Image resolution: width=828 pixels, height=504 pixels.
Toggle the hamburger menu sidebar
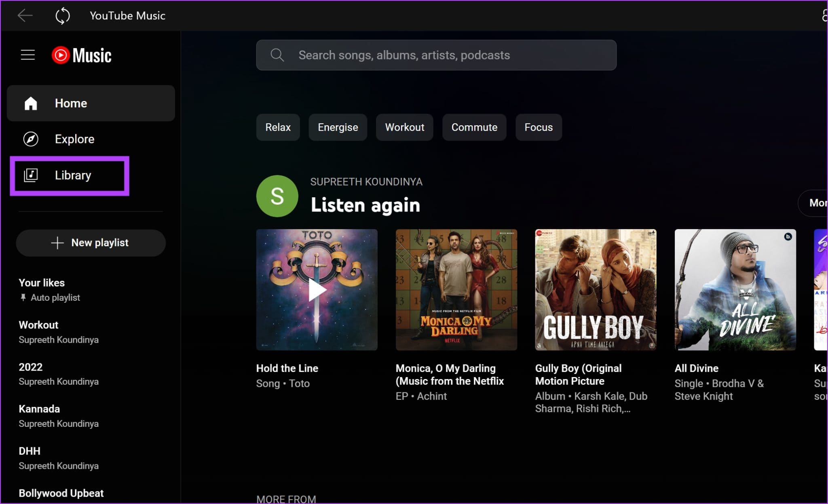coord(27,55)
